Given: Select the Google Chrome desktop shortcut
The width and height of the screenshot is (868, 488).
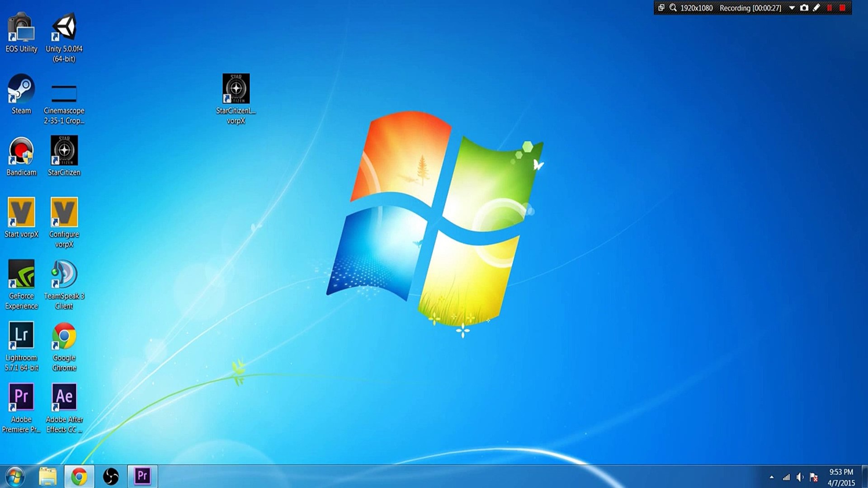Looking at the screenshot, I should (64, 347).
